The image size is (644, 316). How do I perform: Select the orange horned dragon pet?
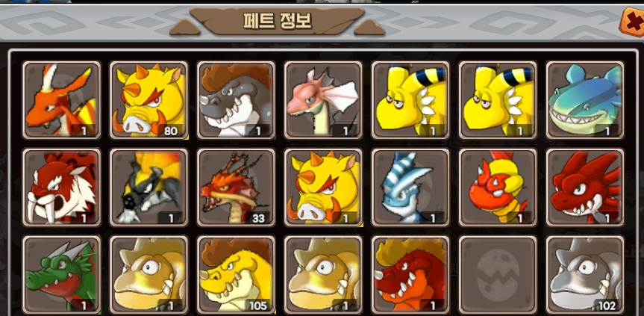(62, 100)
